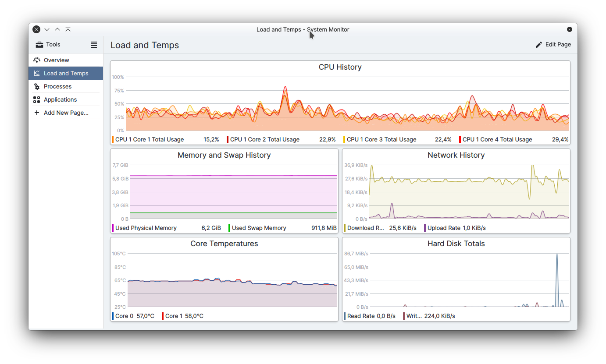Viewport: 606px width, 364px height.
Task: Click the close window X button
Action: 36,29
